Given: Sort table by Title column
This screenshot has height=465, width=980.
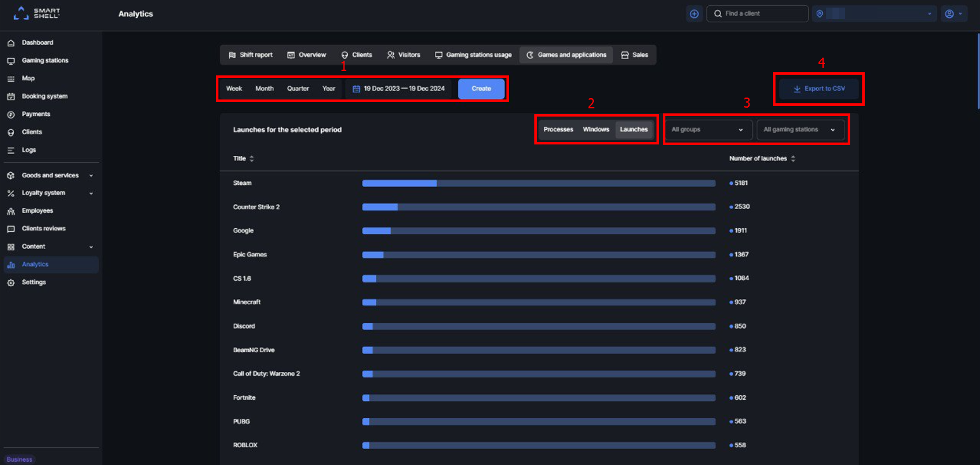Looking at the screenshot, I should 244,158.
